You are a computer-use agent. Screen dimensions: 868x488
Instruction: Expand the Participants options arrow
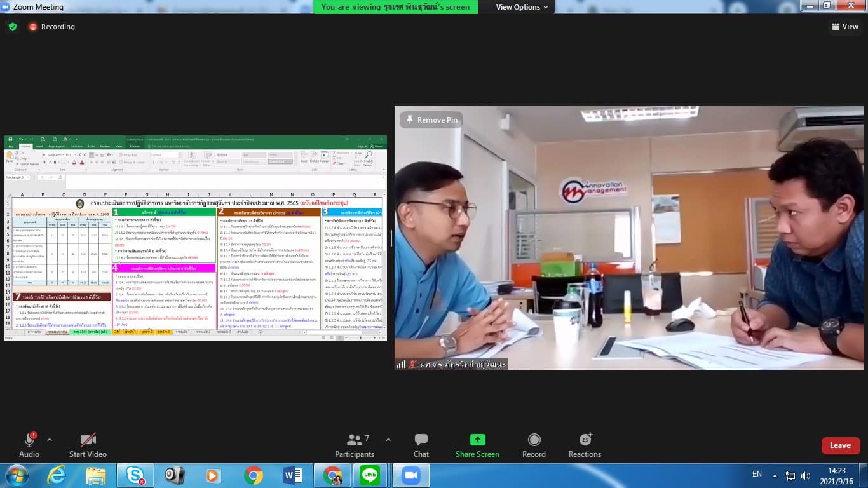388,440
